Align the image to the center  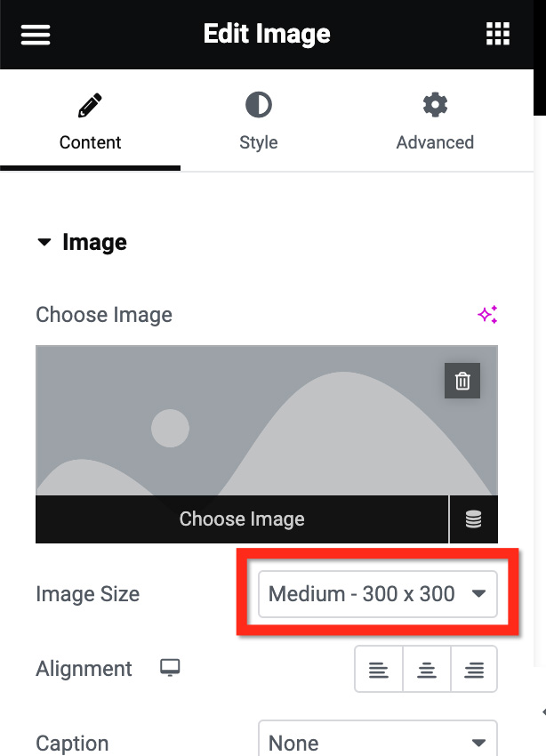point(426,669)
